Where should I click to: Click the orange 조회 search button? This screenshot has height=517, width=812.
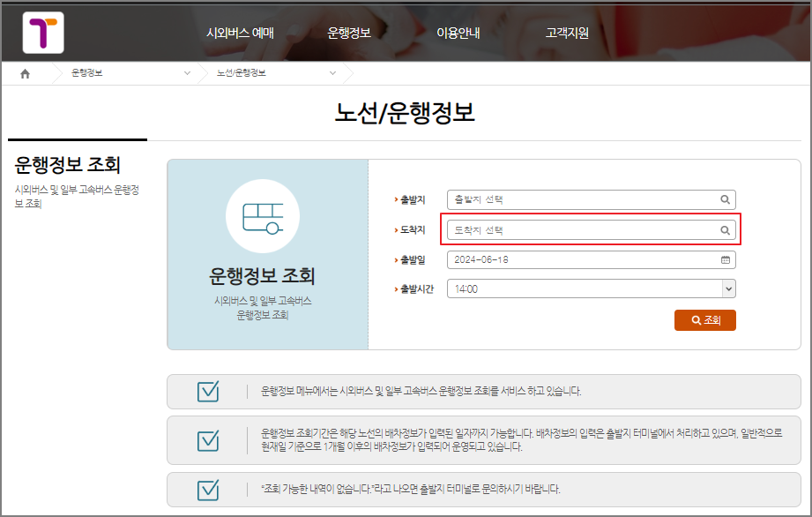pos(704,320)
